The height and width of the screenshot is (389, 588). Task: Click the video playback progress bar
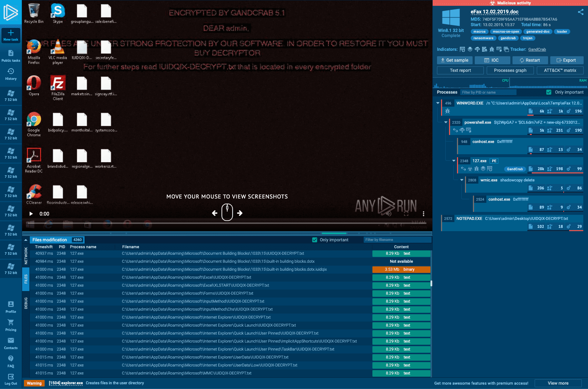pos(227,223)
